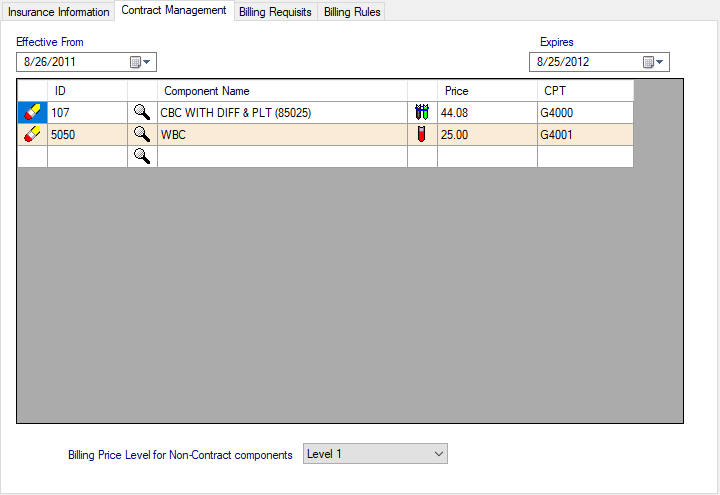Click the test tubes icon for CBC row
The width and height of the screenshot is (720, 495).
pyautogui.click(x=422, y=113)
